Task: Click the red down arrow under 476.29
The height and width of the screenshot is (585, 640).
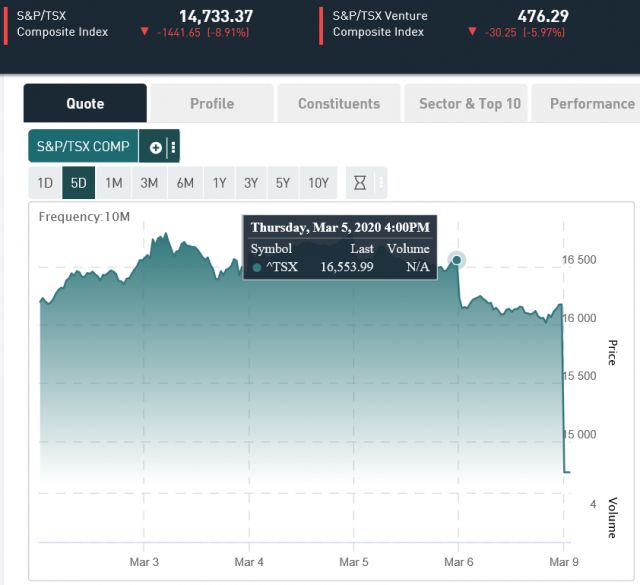Action: click(x=472, y=32)
